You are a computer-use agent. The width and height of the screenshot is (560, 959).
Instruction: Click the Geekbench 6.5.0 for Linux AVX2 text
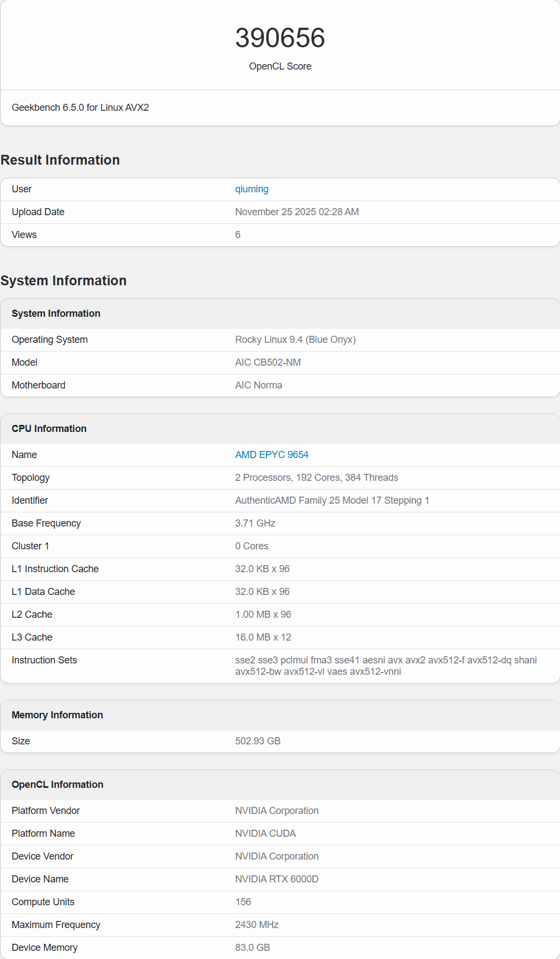tap(80, 108)
